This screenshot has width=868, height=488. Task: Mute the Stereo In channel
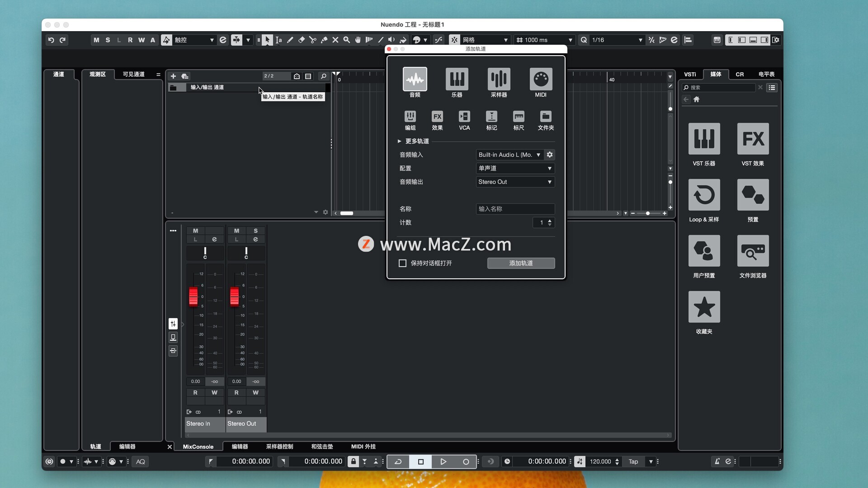195,230
